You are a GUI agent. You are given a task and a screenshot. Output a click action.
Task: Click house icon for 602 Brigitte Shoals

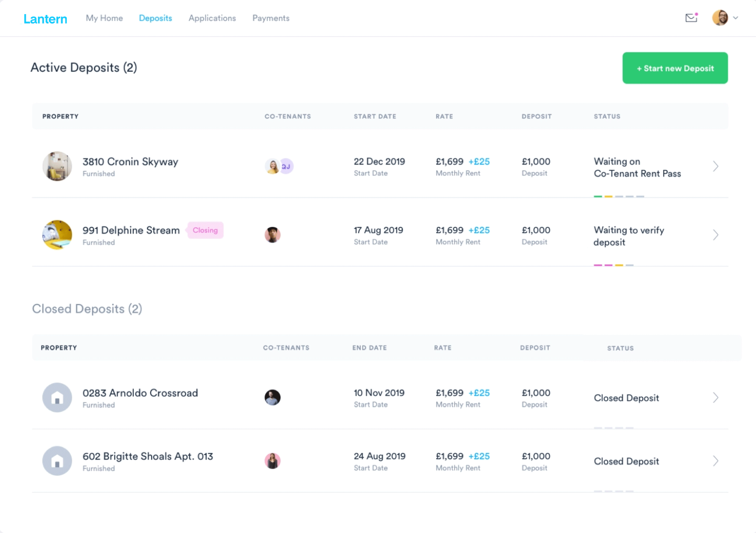[x=57, y=461]
